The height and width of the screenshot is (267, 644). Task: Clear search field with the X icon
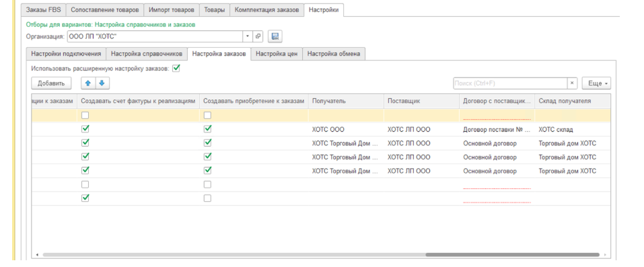coord(572,83)
